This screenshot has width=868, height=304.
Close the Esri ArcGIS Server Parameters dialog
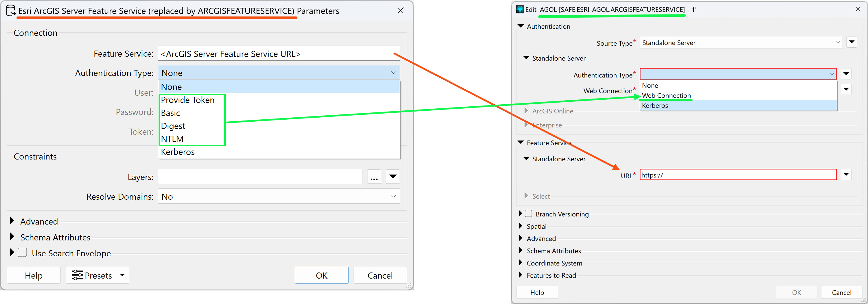pyautogui.click(x=401, y=10)
